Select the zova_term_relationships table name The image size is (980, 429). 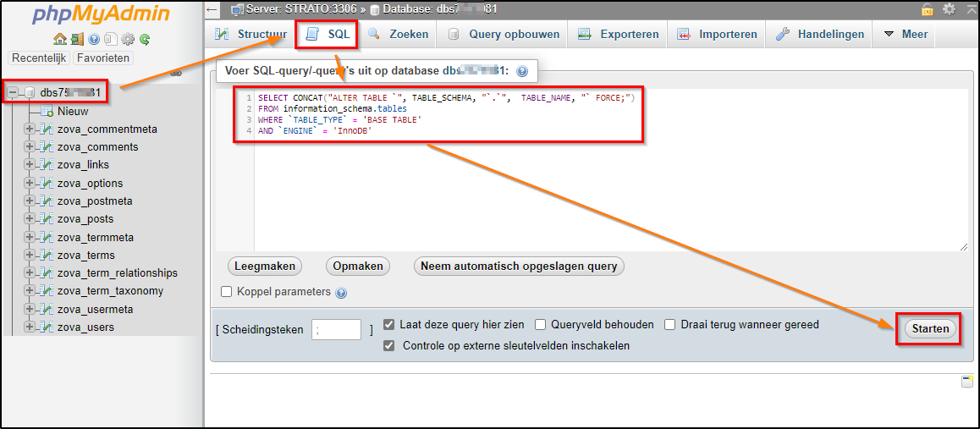117,273
